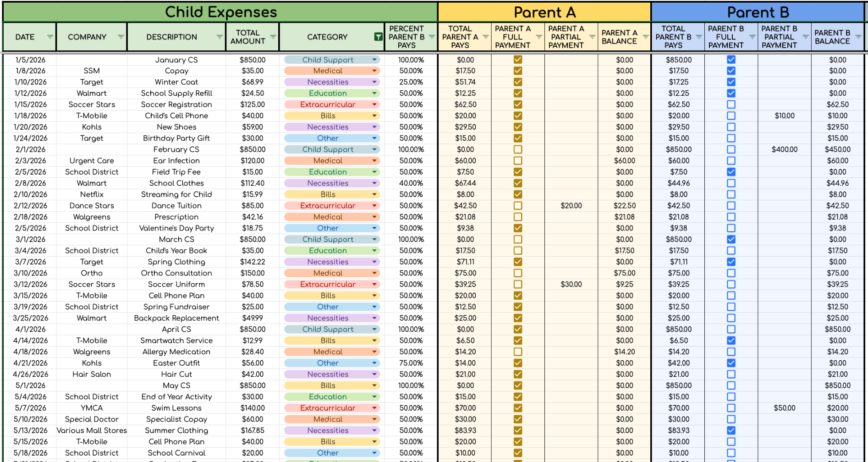Click the active green CATEGORY filter icon
868x462 pixels.
(x=379, y=37)
